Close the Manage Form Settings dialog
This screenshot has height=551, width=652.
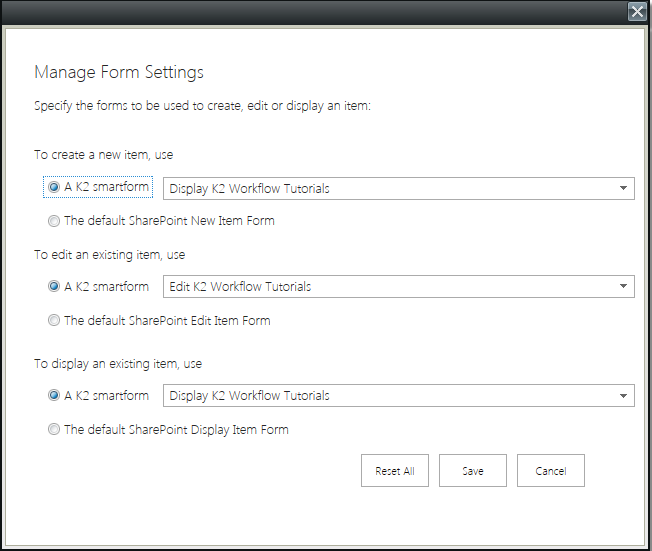pos(636,12)
